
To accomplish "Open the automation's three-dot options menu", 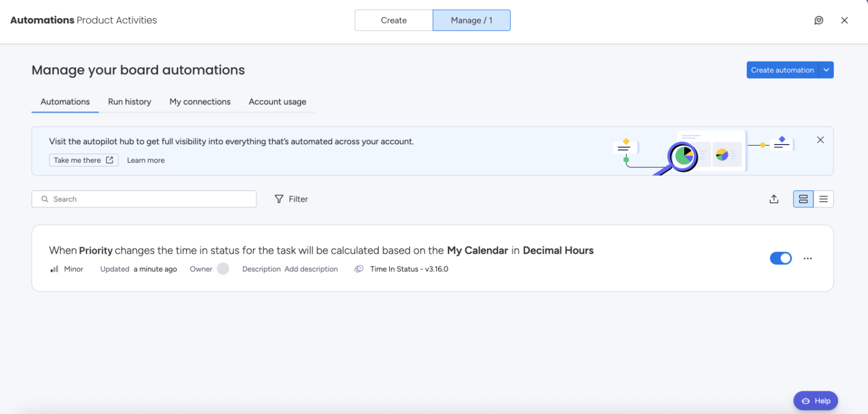I will [x=808, y=259].
